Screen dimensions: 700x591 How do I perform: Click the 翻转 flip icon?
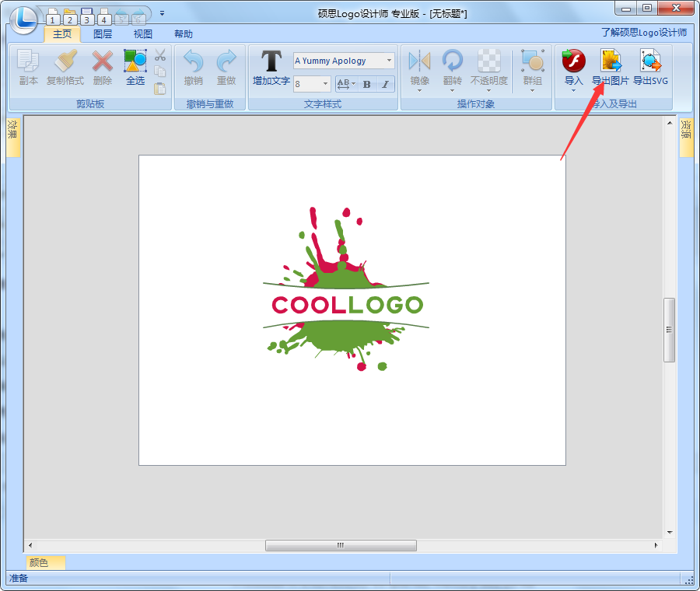point(452,67)
